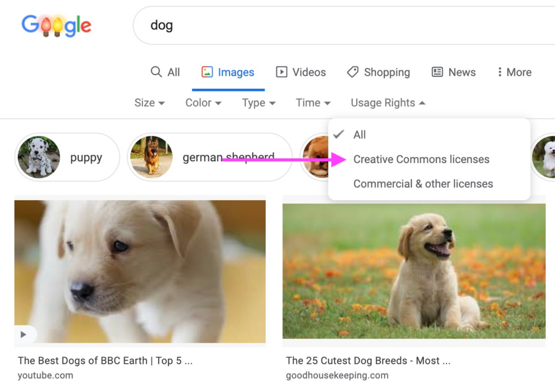Open 'The Best Dogs of BBC Earth' title
The image size is (555, 392).
105,361
